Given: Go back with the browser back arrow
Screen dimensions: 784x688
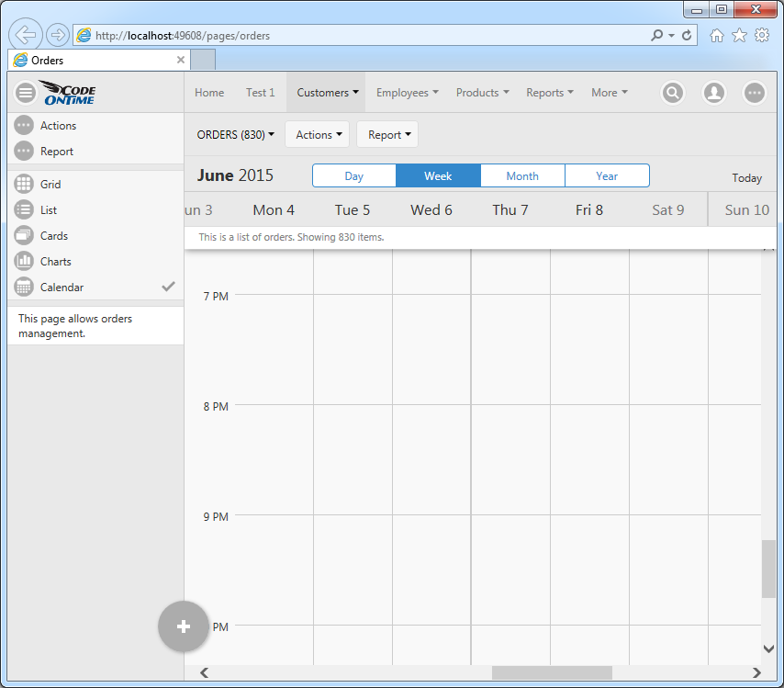Looking at the screenshot, I should [25, 35].
